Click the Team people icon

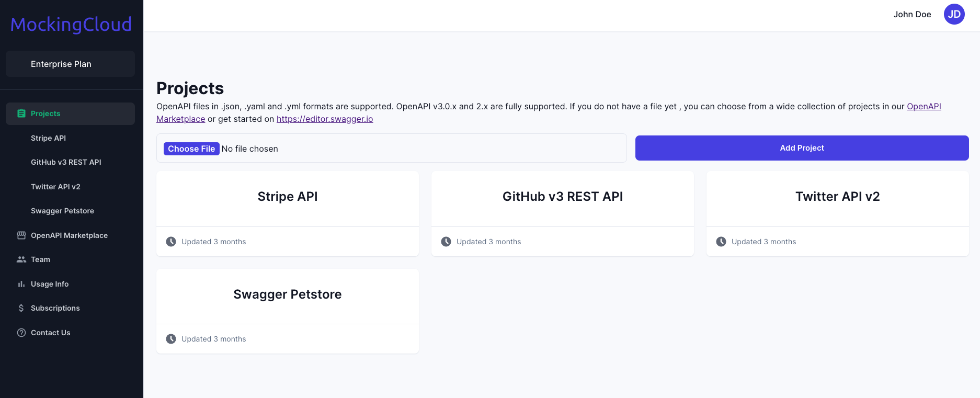coord(21,259)
